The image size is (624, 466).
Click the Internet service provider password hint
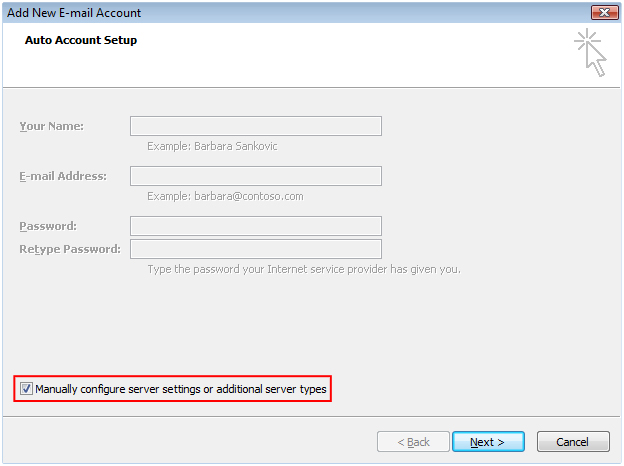point(304,269)
